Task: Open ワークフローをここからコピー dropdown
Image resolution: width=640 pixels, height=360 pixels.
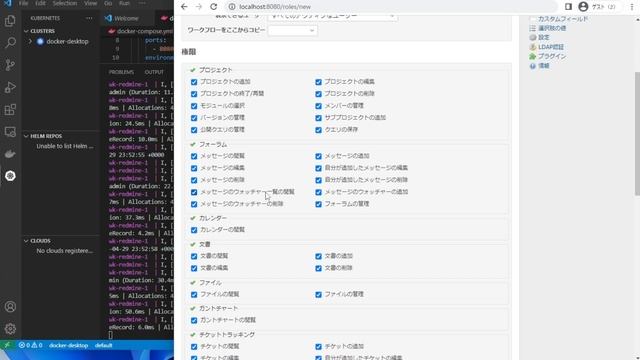Action: click(x=292, y=31)
